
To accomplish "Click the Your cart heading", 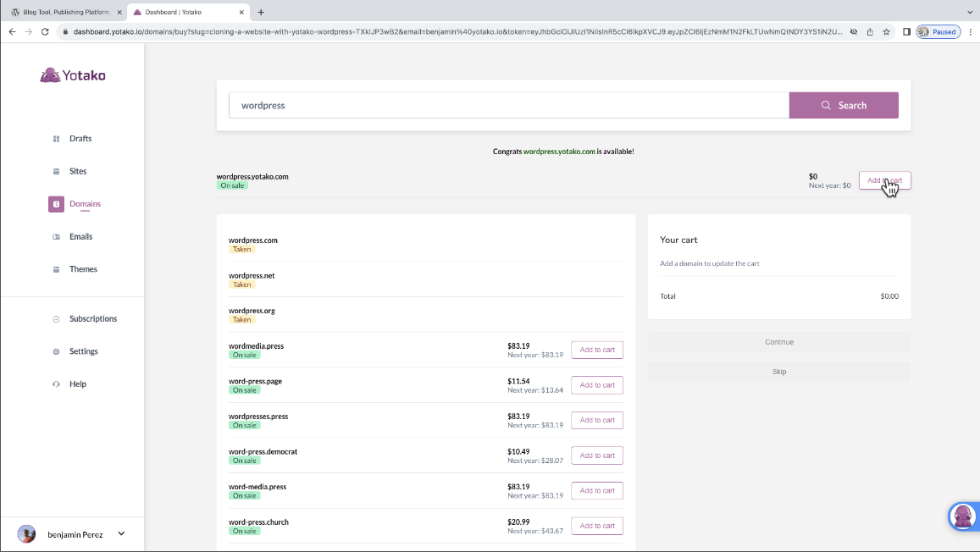I will (x=678, y=240).
